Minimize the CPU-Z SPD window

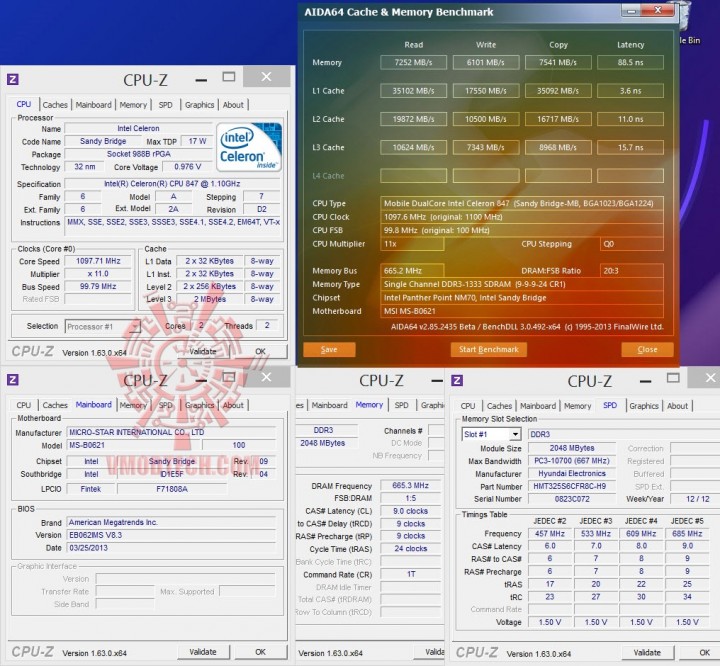(x=645, y=381)
